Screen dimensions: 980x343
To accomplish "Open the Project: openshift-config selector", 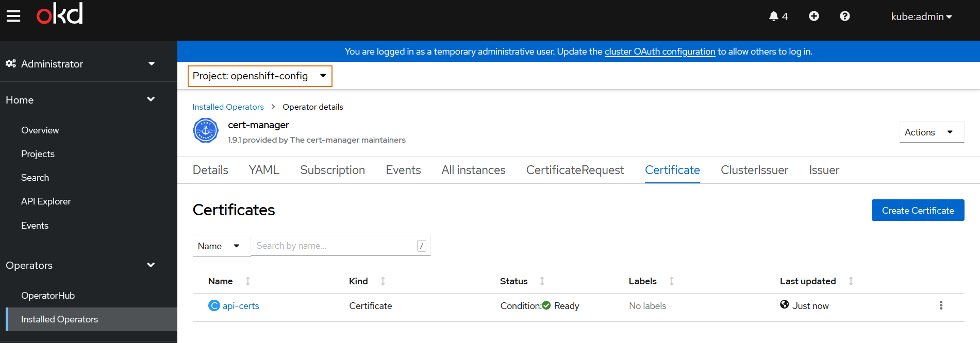I will coord(260,76).
